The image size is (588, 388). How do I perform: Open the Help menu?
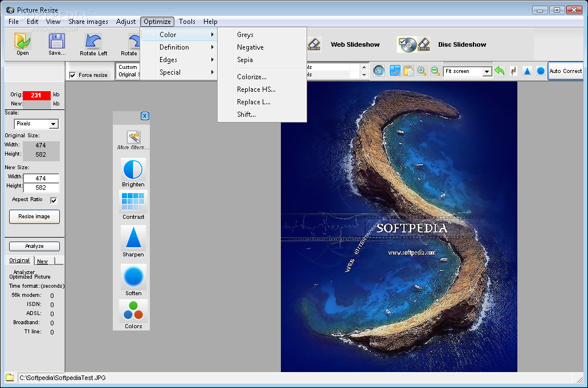tap(210, 22)
